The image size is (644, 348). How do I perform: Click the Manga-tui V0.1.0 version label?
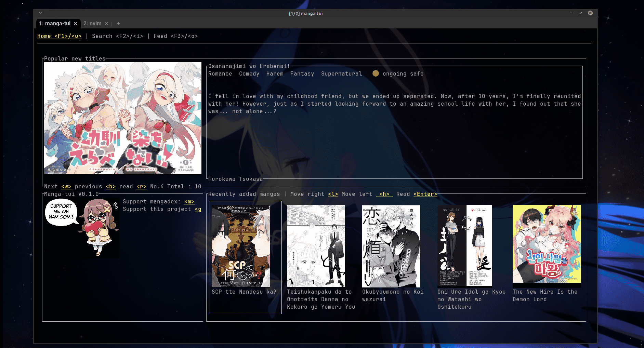[71, 194]
